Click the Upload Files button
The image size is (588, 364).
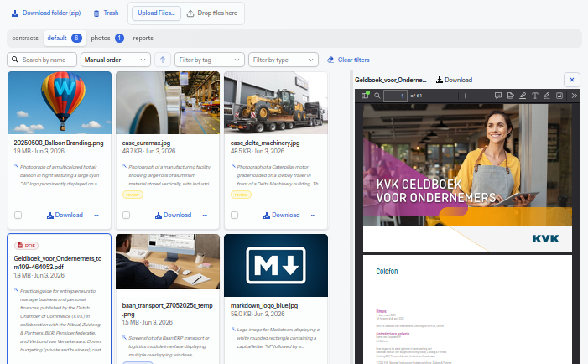(x=156, y=13)
